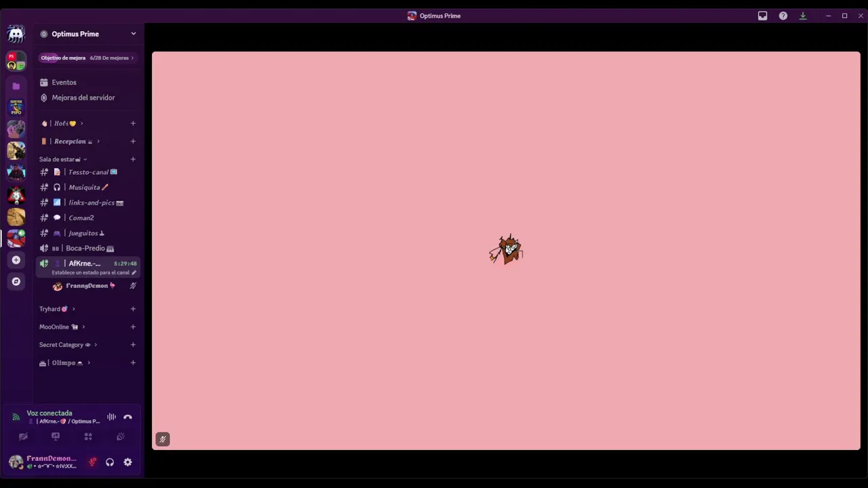The height and width of the screenshot is (488, 868).
Task: Expand the MooOnline category
Action: click(x=62, y=327)
